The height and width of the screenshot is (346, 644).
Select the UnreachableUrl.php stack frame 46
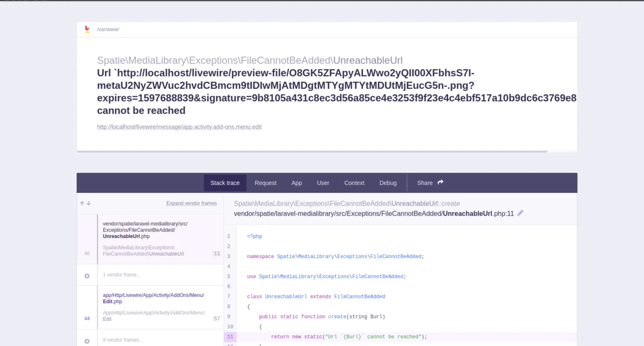click(x=150, y=239)
